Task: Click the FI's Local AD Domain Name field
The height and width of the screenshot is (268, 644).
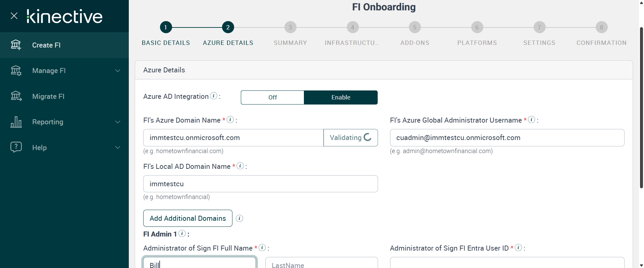Action: click(260, 184)
